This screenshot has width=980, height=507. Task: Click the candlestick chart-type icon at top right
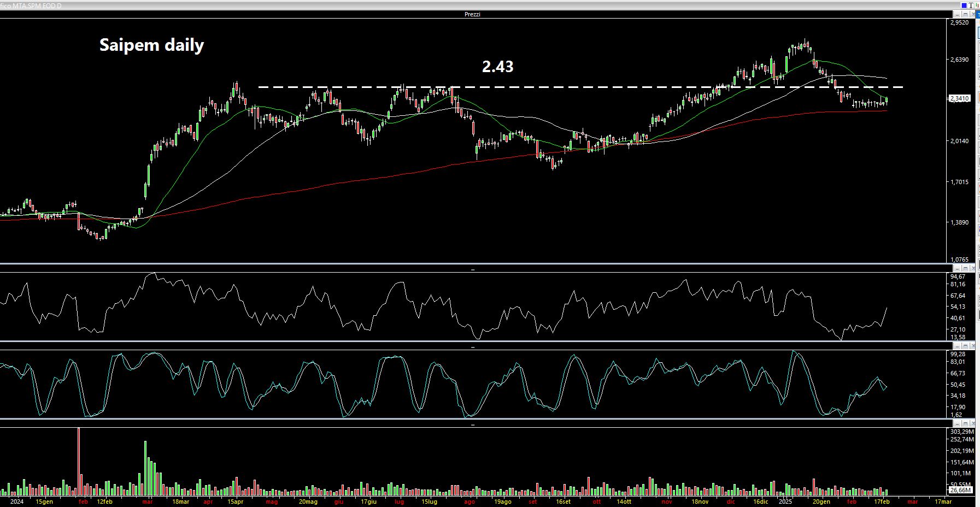(977, 5)
